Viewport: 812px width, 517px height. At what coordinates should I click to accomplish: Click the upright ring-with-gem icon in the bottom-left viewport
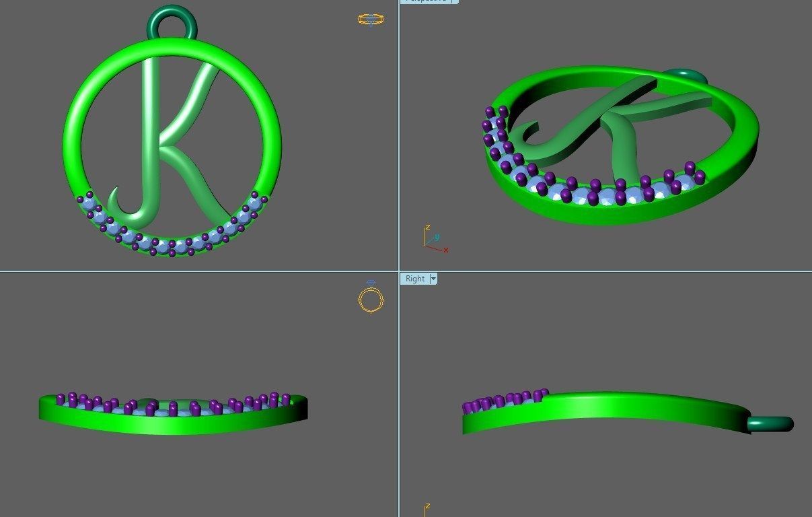371,298
